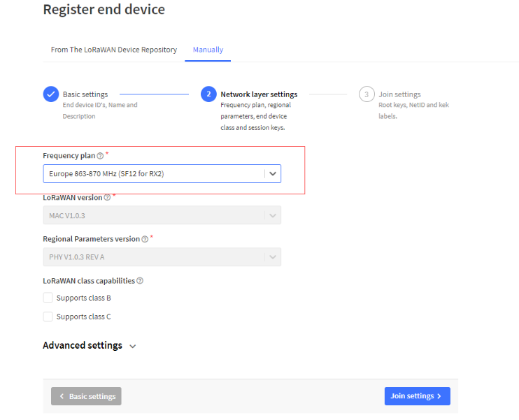Select the Manually tab
Screen dimensions: 519x420
coord(208,50)
